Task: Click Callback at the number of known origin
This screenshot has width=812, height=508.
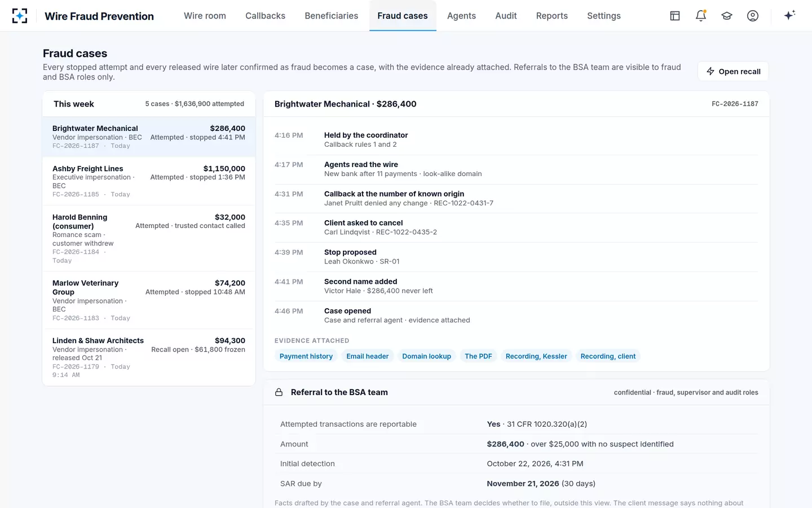Action: (517, 198)
